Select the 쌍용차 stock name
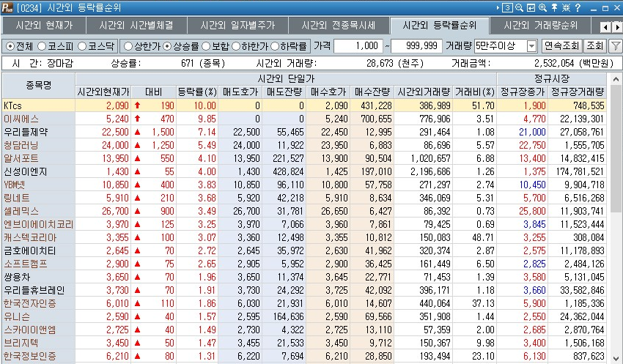This screenshot has height=364, width=623. 17,277
